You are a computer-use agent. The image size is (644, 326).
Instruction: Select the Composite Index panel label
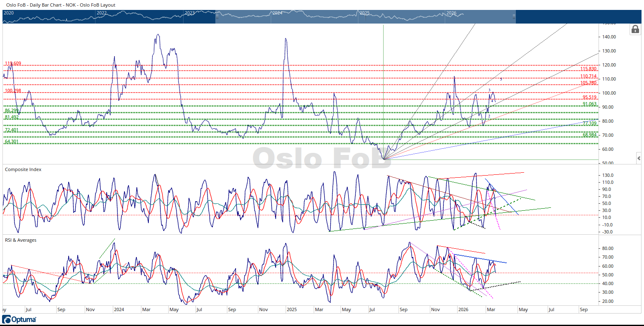click(23, 169)
